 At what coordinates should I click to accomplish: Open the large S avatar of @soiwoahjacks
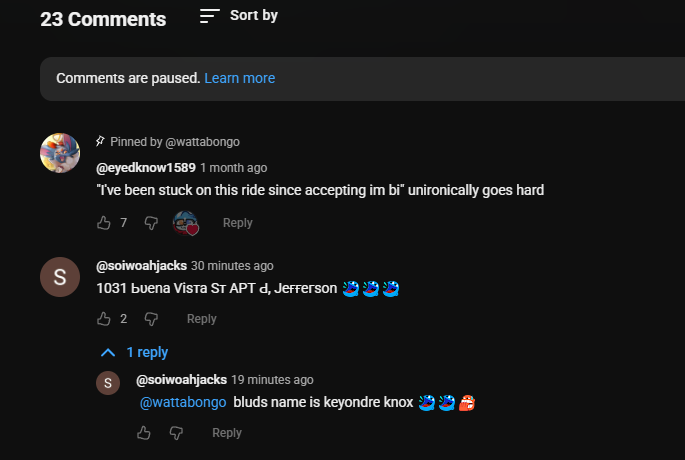pos(60,277)
